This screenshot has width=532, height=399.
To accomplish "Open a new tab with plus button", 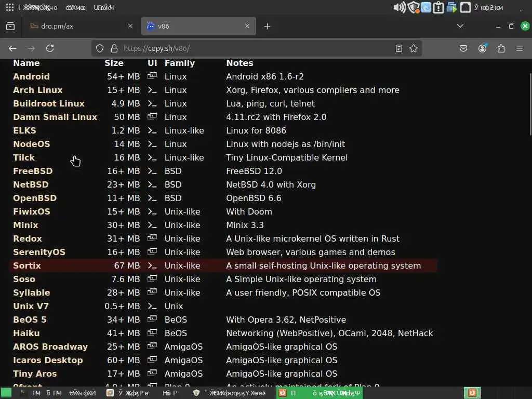I will pyautogui.click(x=268, y=26).
